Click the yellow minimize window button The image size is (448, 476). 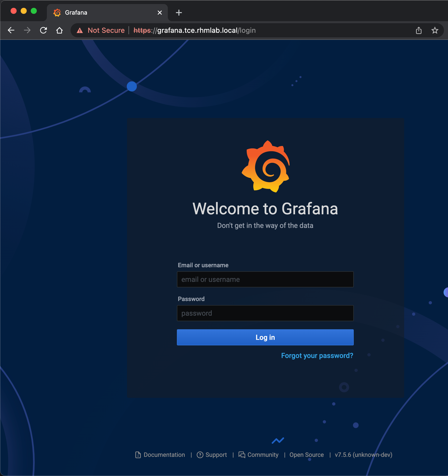[x=24, y=11]
